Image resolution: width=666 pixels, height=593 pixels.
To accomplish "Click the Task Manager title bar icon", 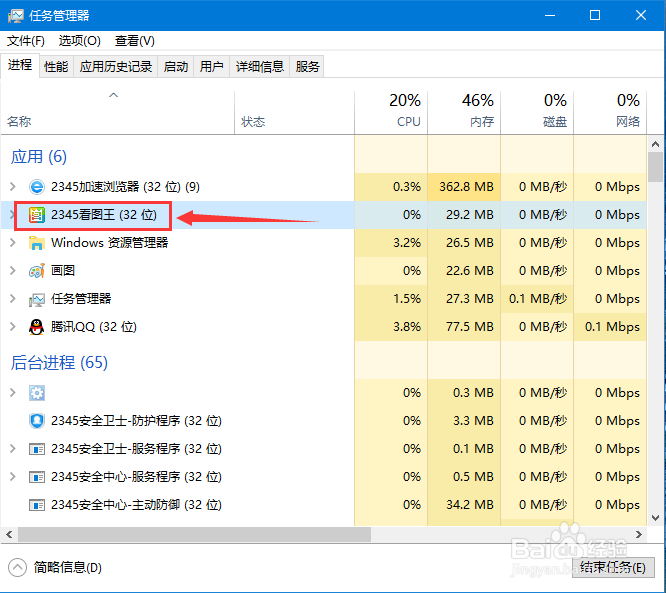I will pos(16,16).
